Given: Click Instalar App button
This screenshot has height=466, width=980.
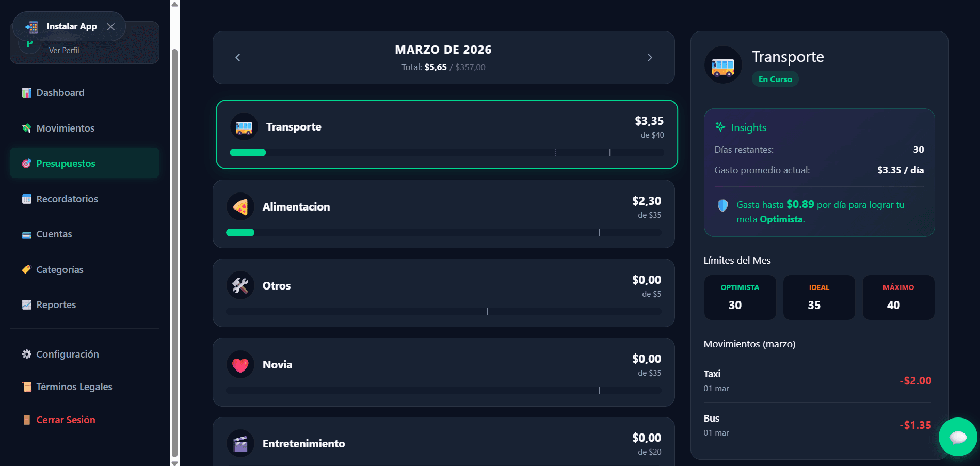Looking at the screenshot, I should point(72,26).
